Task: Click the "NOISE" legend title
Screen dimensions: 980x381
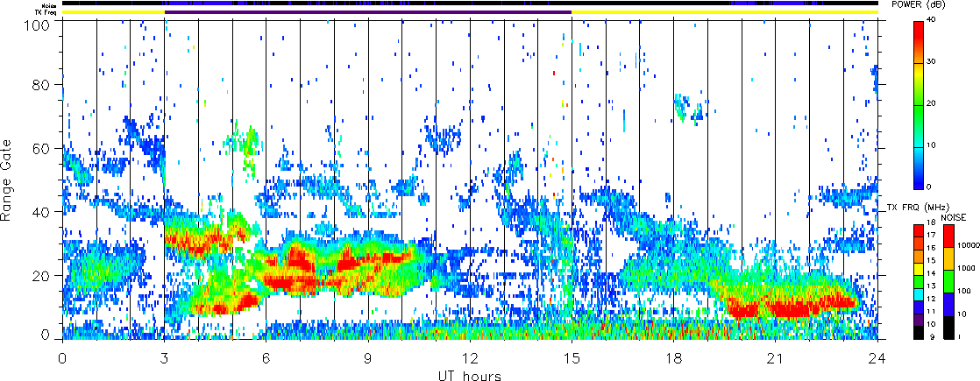Action: click(954, 218)
